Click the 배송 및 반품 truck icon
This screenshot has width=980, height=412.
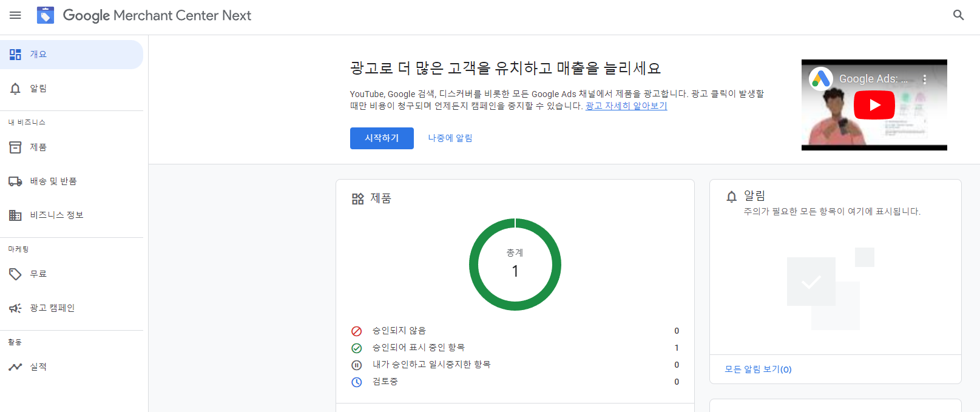coord(15,181)
